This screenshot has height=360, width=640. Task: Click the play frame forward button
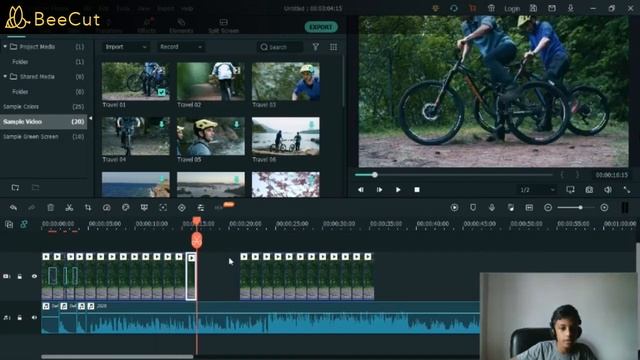point(379,190)
